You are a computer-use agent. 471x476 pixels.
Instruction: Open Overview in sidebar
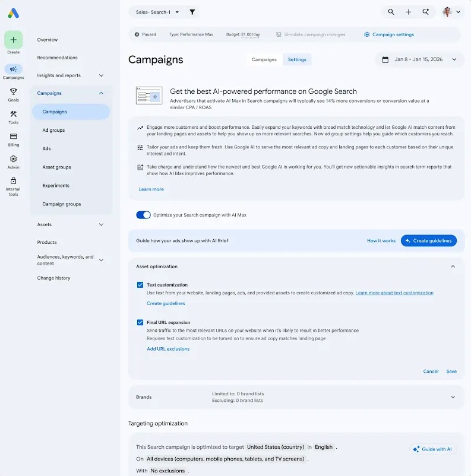pyautogui.click(x=48, y=40)
